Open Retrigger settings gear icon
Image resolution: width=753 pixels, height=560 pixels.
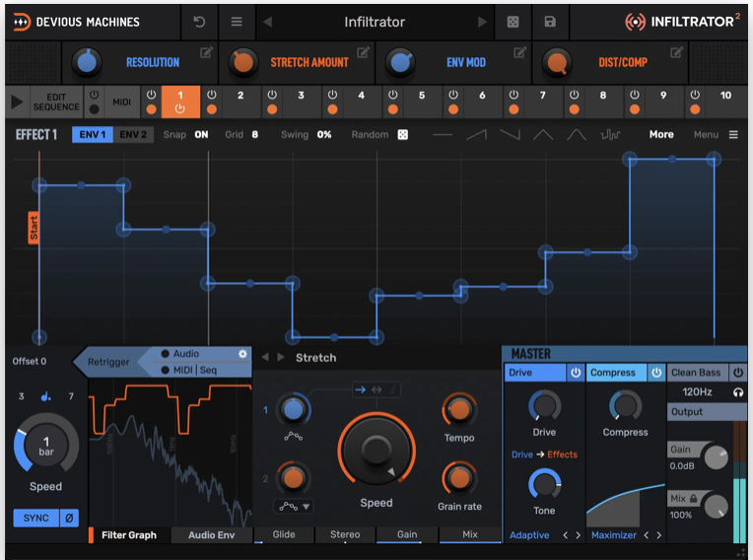tap(242, 354)
